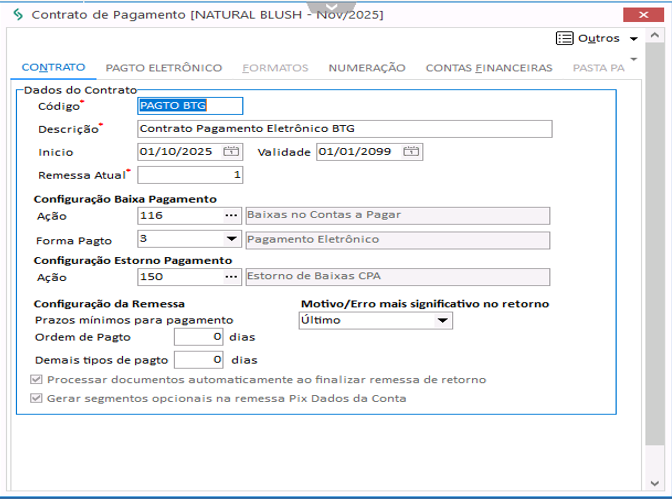Switch to the CONTAS FINANCEIRAS tab
The width and height of the screenshot is (672, 499).
tap(489, 68)
